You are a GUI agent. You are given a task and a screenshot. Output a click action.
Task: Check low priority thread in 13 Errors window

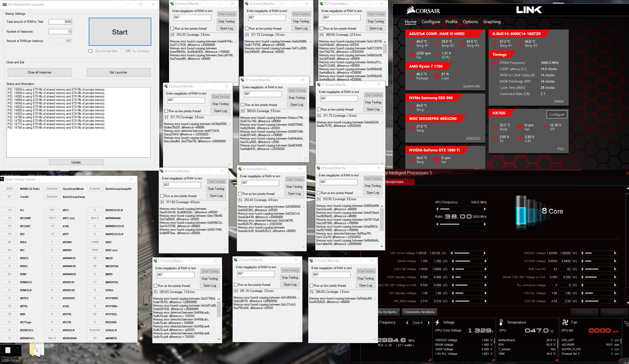pyautogui.click(x=155, y=286)
